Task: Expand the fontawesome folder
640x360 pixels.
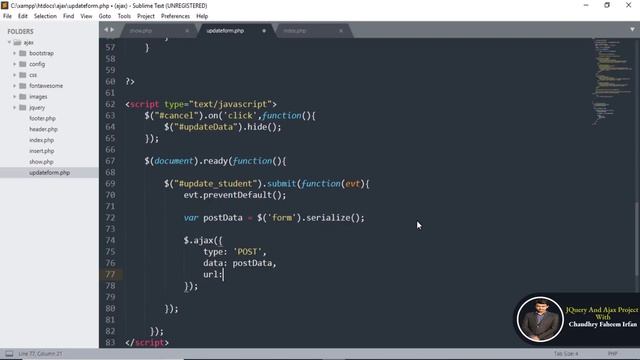Action: (14, 86)
